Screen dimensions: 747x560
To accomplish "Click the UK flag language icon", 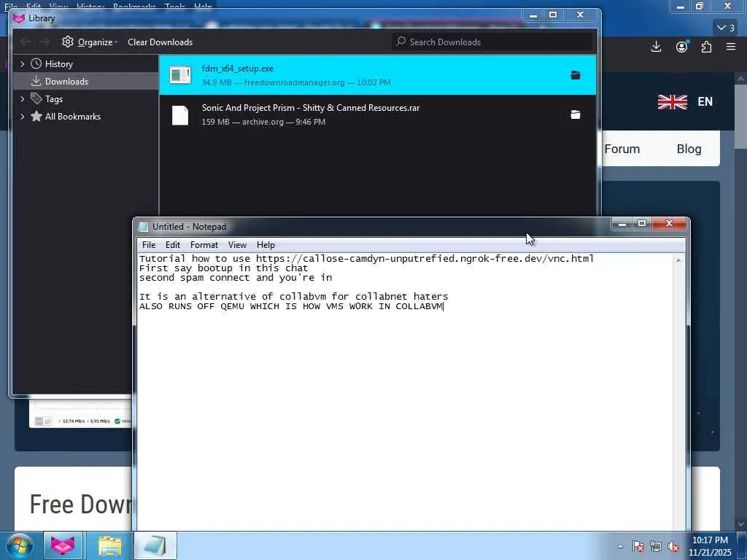I will [x=672, y=102].
